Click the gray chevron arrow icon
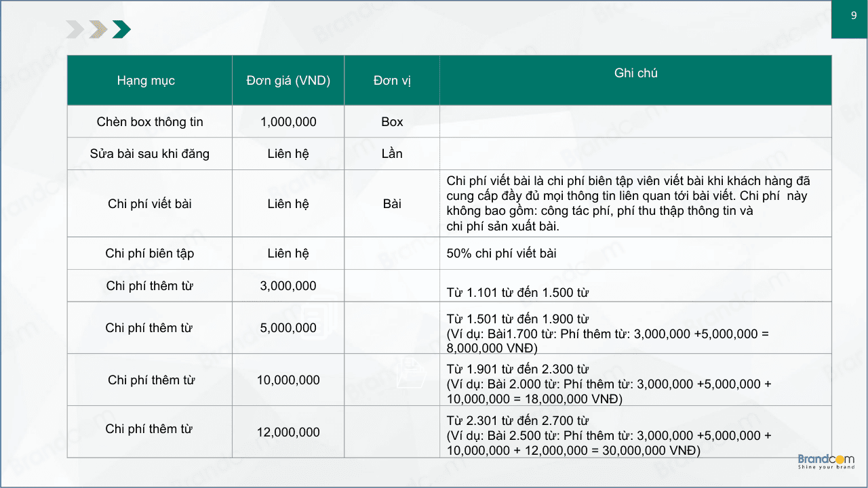 click(75, 30)
